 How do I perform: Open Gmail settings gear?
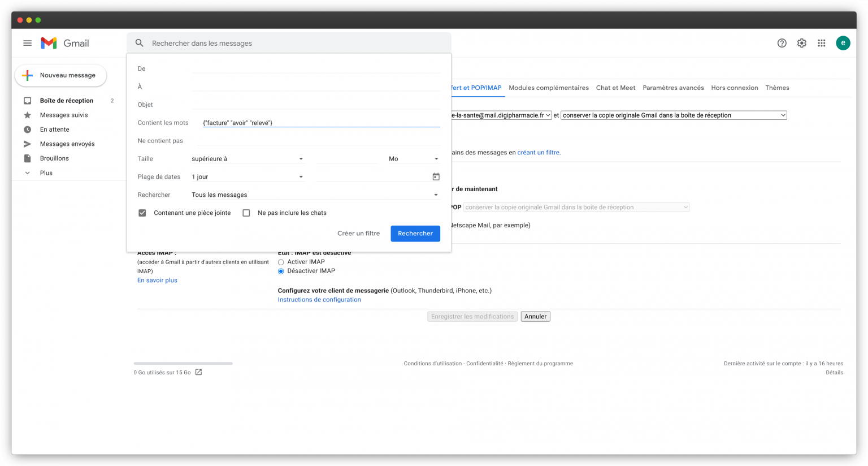click(801, 43)
